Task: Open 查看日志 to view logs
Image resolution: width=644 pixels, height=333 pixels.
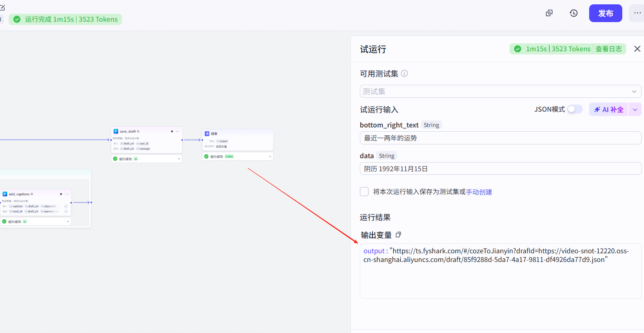Action: (x=608, y=49)
